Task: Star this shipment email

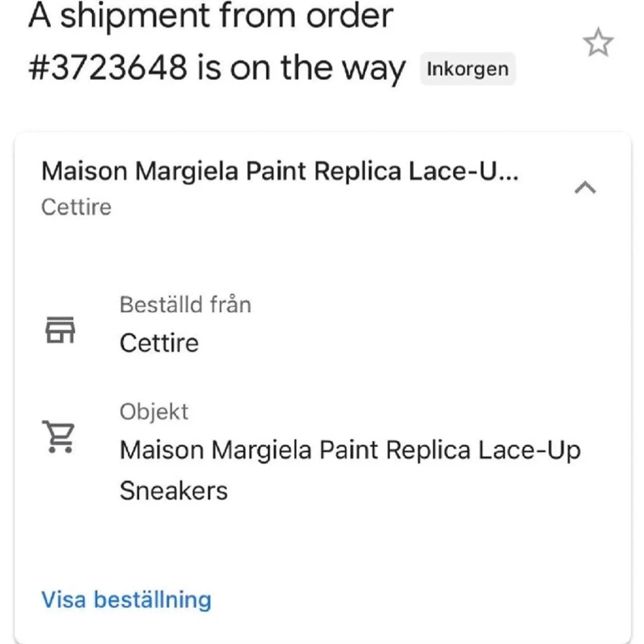Action: [598, 42]
